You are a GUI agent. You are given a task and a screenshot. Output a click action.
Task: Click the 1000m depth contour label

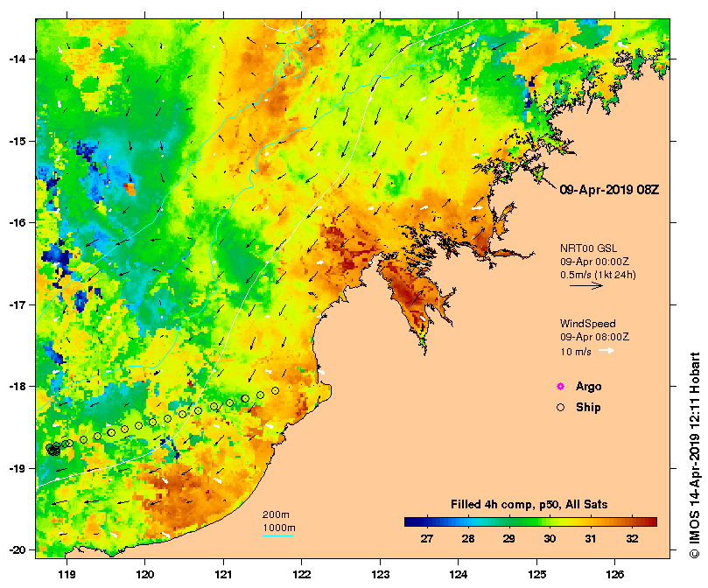coord(279,528)
